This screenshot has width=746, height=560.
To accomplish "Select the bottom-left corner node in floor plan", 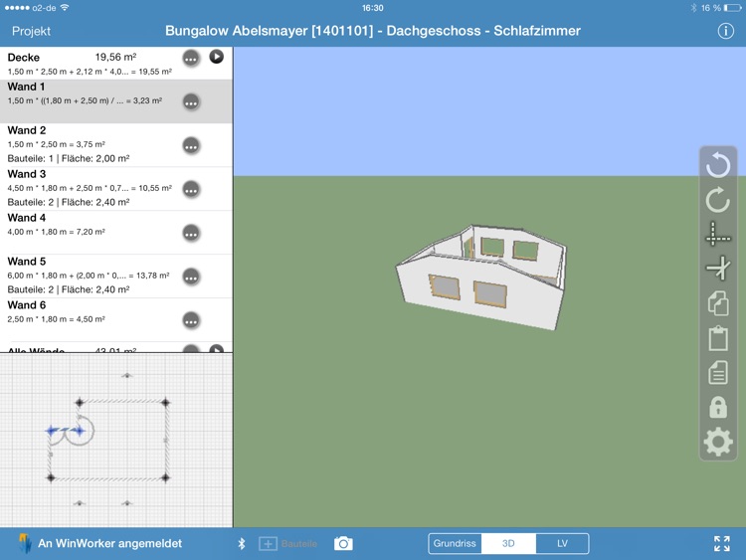I will [x=51, y=477].
